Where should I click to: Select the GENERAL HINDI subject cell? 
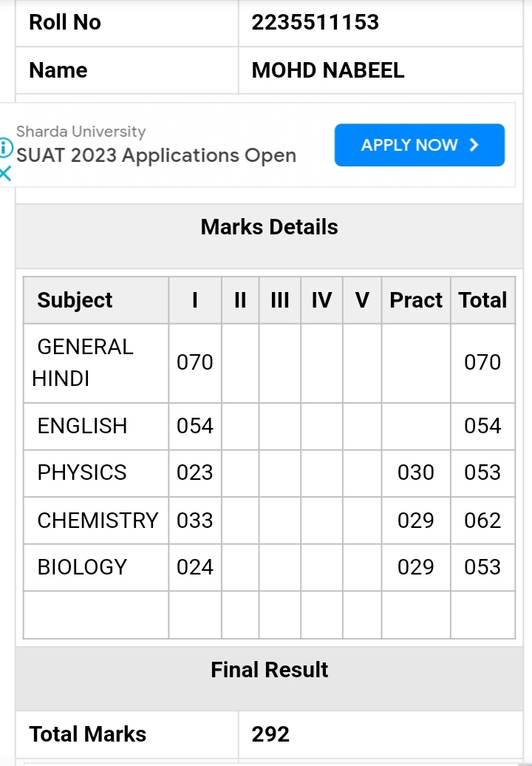point(96,363)
